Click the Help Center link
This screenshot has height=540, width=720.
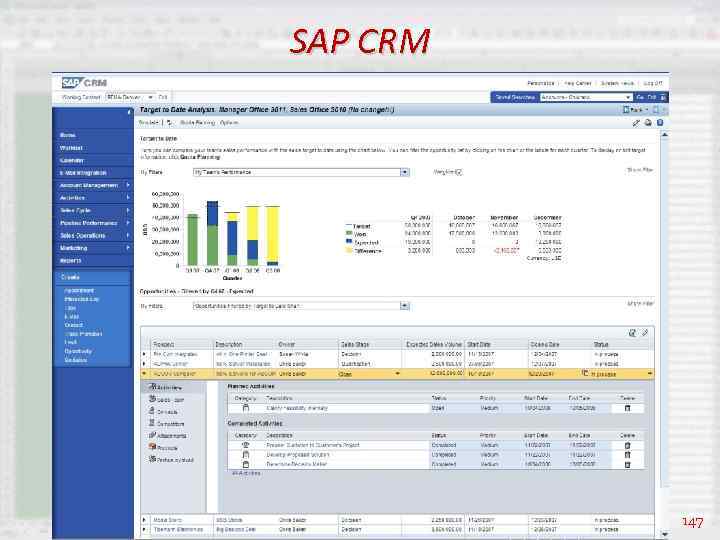tap(578, 83)
